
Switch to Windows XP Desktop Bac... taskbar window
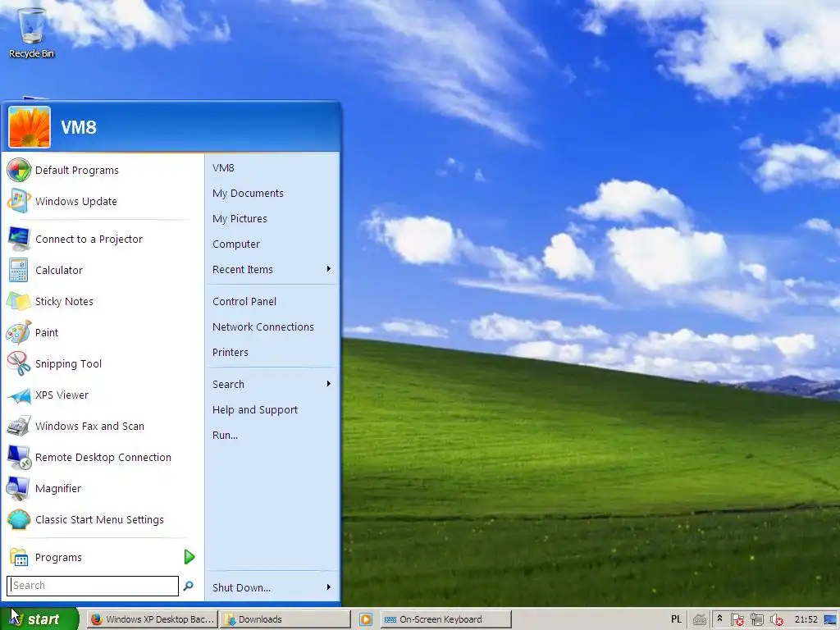153,619
